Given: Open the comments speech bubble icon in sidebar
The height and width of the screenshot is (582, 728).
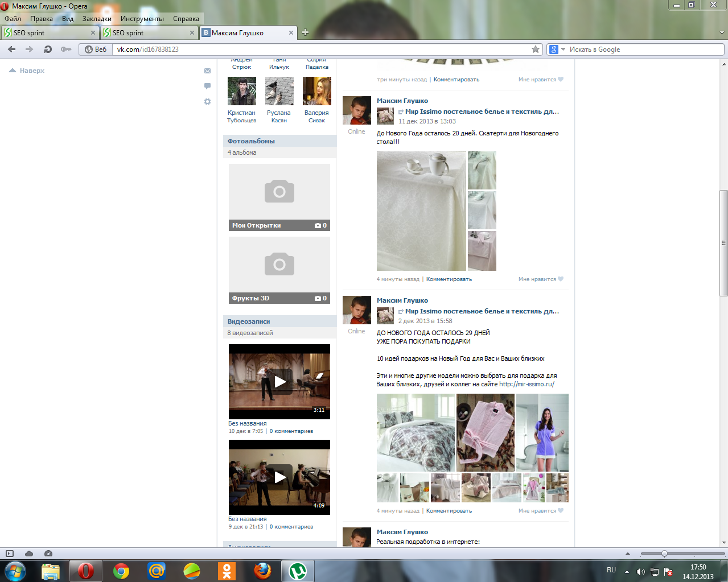Looking at the screenshot, I should [x=207, y=86].
